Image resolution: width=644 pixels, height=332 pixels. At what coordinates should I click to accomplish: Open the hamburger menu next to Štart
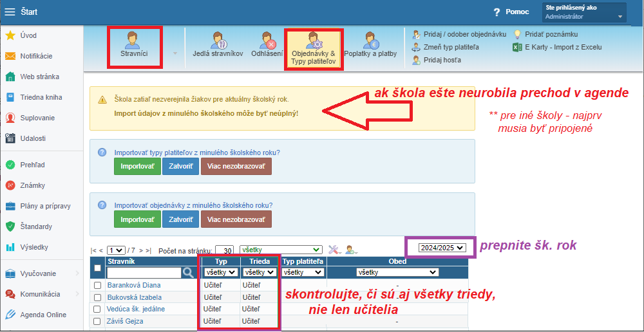pos(10,12)
